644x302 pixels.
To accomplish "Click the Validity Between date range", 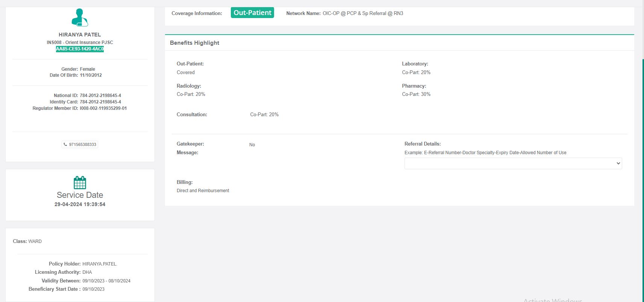I will (106, 281).
